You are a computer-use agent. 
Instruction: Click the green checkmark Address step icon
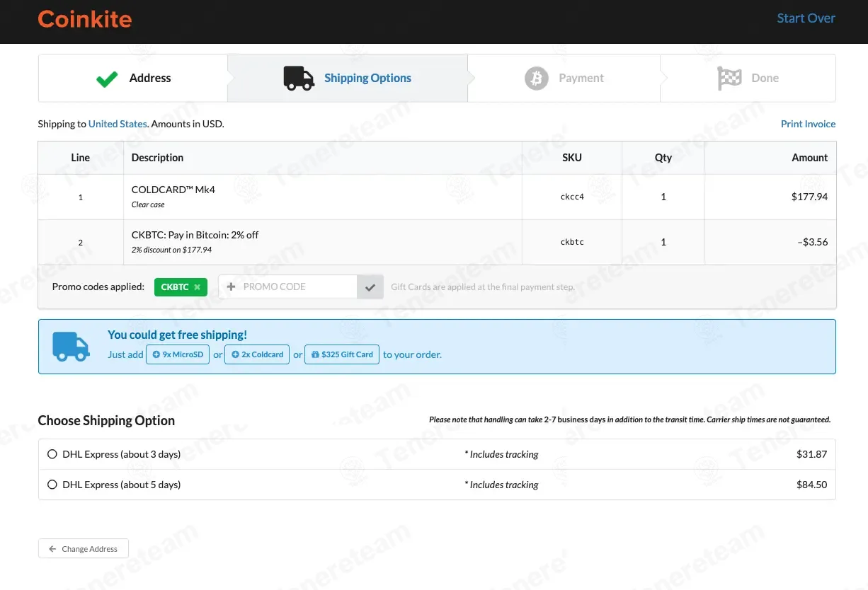[107, 79]
